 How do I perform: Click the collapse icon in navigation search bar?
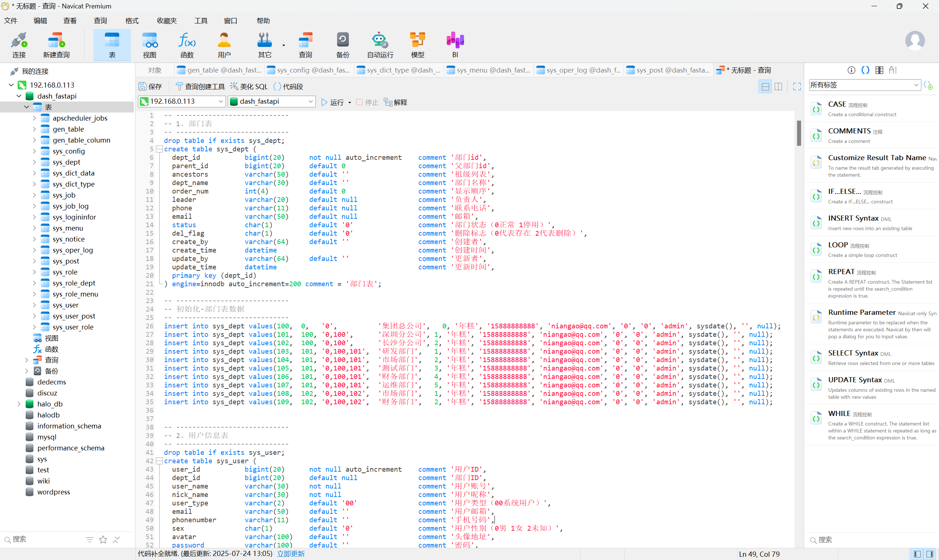(x=116, y=539)
